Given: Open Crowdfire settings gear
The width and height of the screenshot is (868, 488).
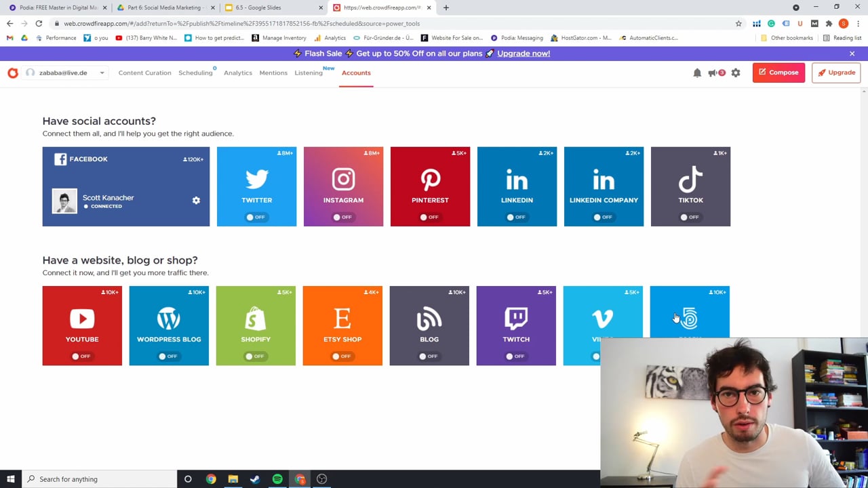Looking at the screenshot, I should [x=736, y=73].
